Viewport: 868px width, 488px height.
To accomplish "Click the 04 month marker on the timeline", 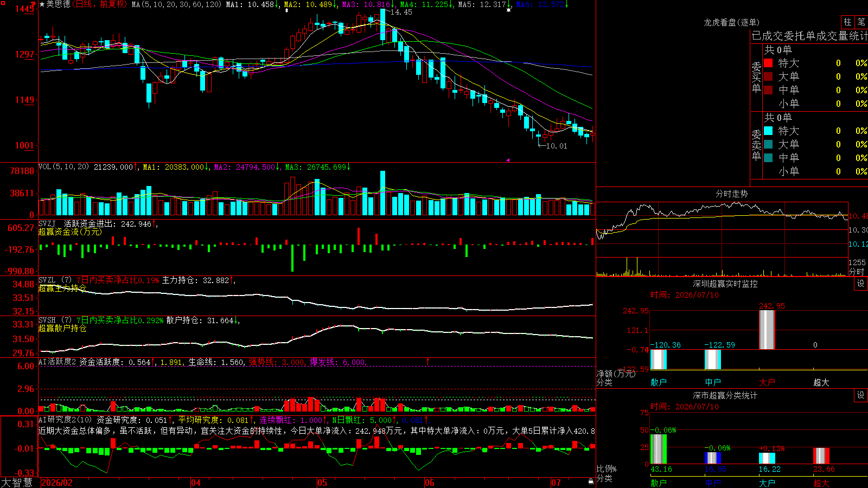I will (x=196, y=483).
